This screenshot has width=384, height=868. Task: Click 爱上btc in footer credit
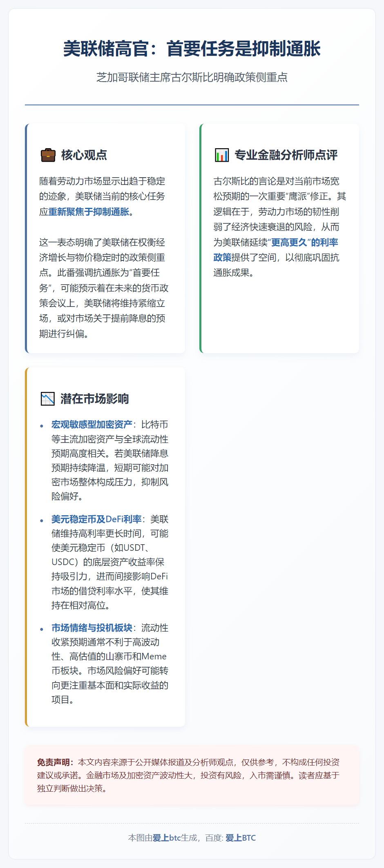[167, 838]
